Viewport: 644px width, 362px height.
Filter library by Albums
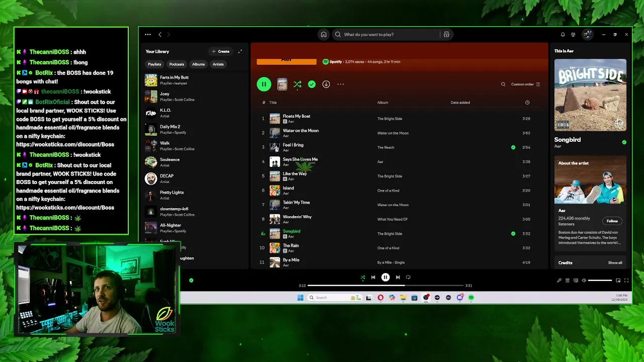pyautogui.click(x=198, y=64)
